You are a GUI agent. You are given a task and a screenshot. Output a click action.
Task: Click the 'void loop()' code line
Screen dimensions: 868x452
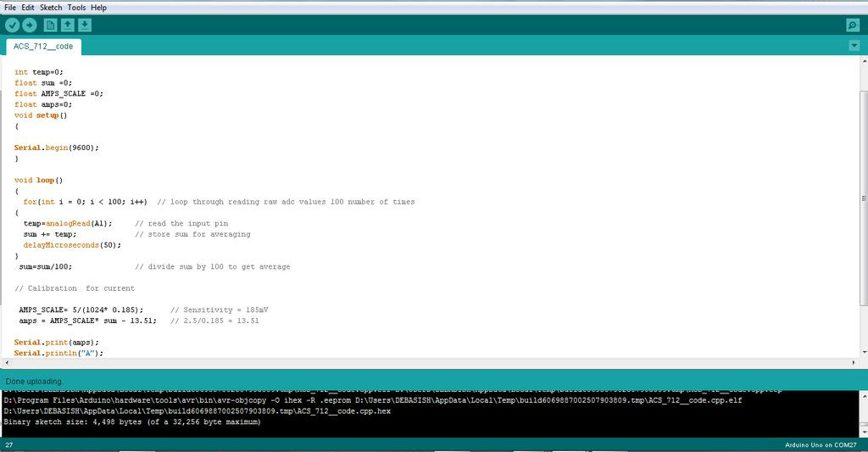38,180
